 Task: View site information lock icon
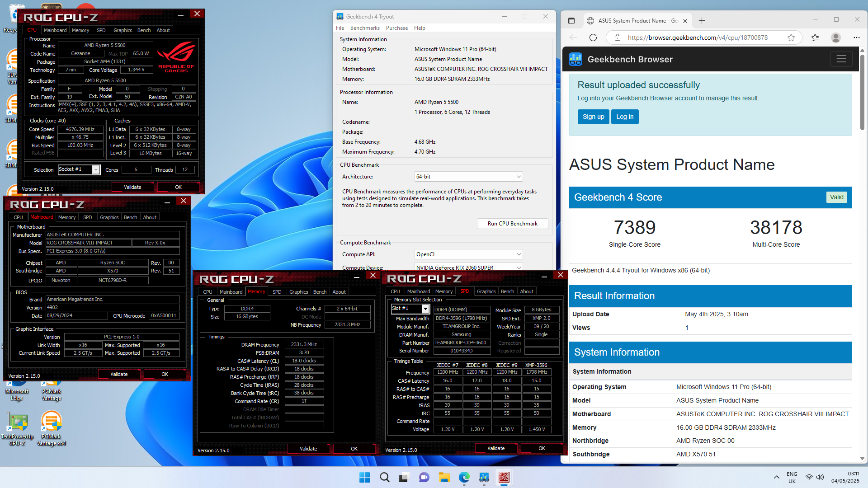point(617,38)
